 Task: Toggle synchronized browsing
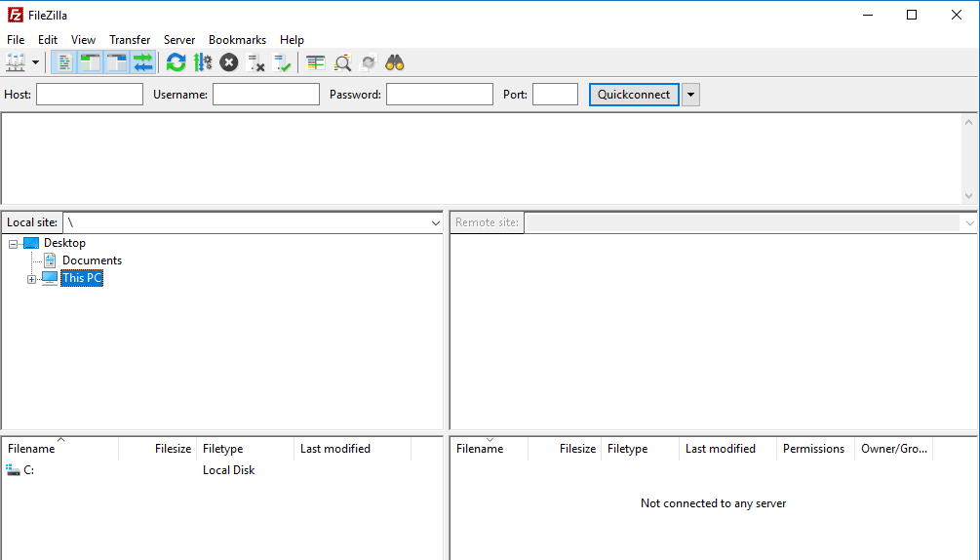coord(369,62)
